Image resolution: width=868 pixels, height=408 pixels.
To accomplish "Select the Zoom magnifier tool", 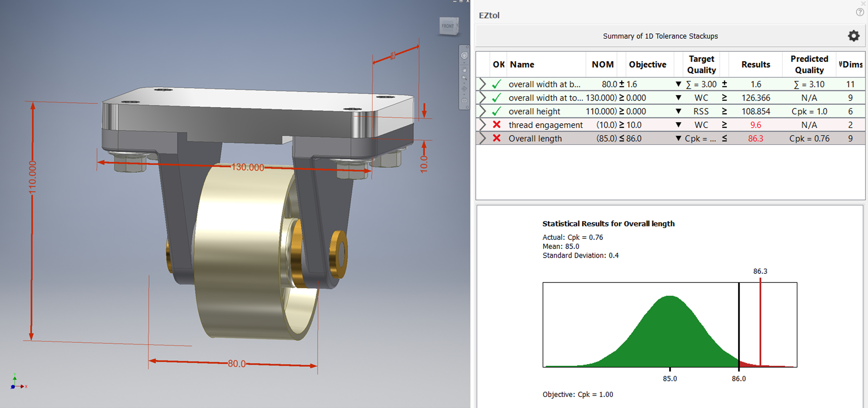I will 464,78.
